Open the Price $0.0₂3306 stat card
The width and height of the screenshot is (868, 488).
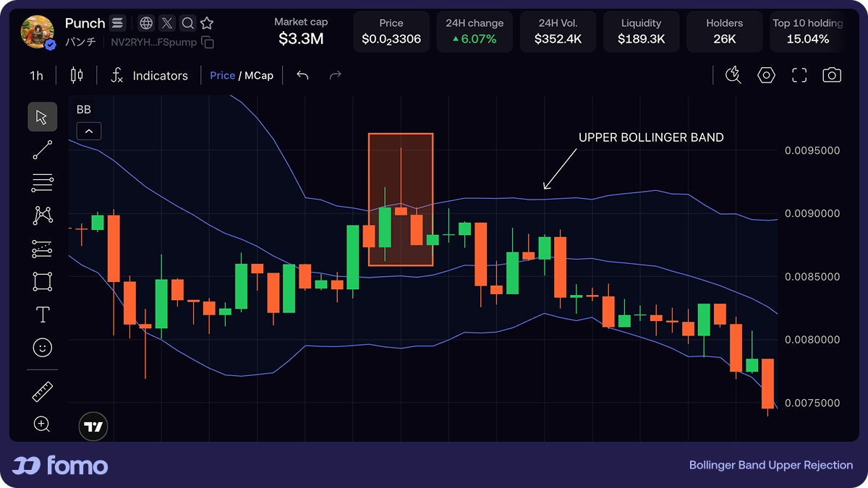[x=391, y=32]
